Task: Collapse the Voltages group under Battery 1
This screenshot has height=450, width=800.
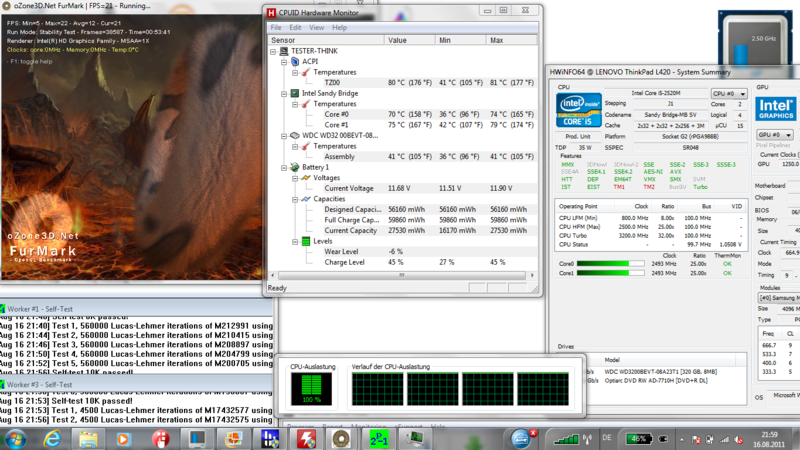Action: pyautogui.click(x=295, y=178)
